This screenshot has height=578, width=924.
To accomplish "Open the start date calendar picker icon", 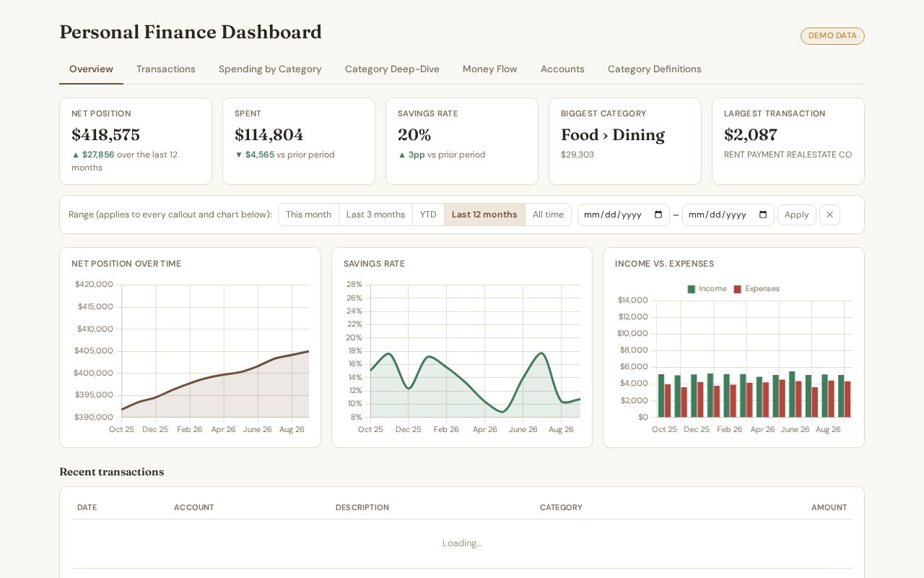I will click(658, 215).
